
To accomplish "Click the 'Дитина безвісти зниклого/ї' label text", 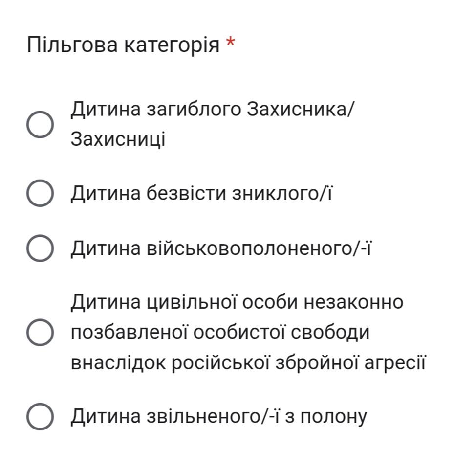I will [x=201, y=194].
